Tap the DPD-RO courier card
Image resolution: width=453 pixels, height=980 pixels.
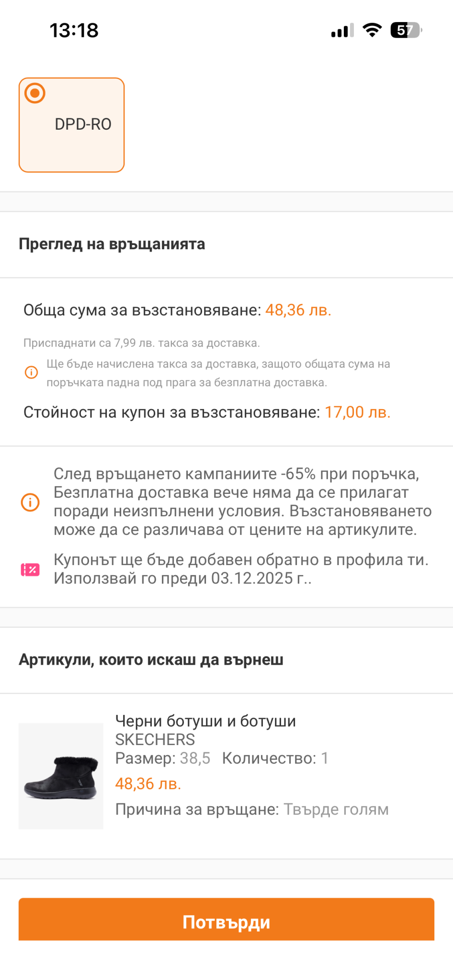[x=72, y=125]
